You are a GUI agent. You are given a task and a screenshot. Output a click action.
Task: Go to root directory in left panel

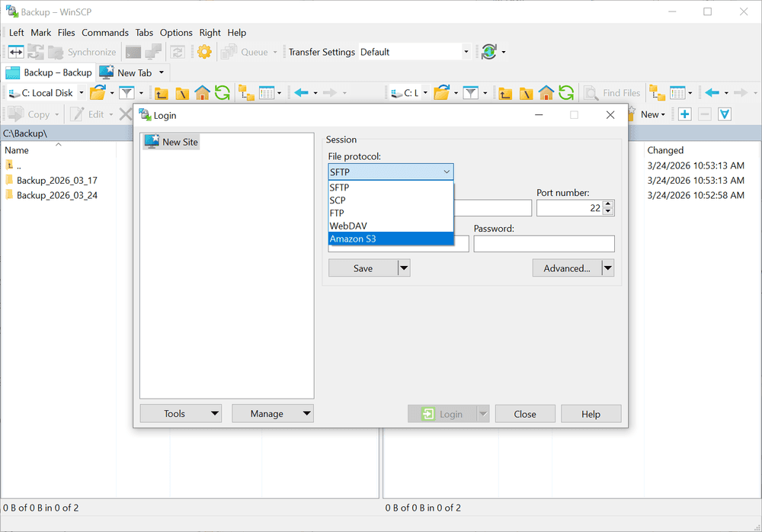182,93
